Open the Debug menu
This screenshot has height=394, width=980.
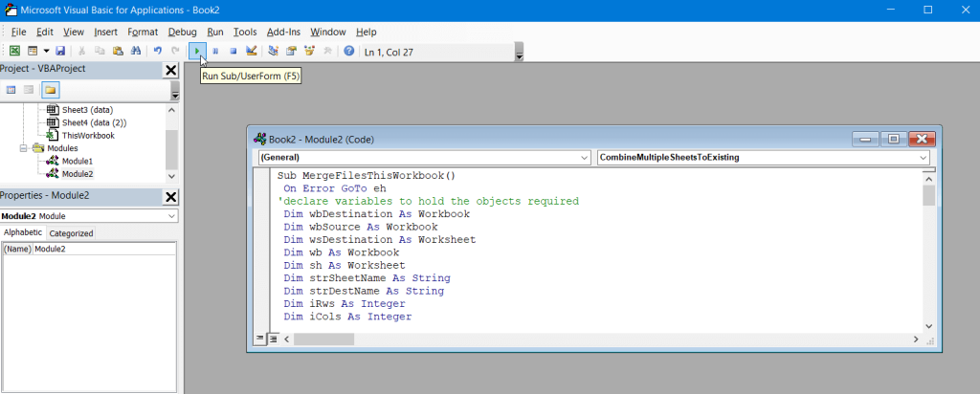[183, 32]
